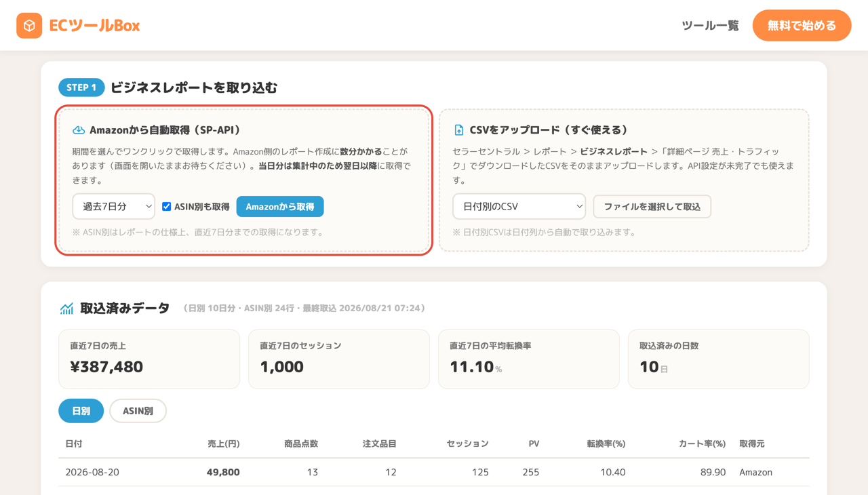Click the PV column header
The height and width of the screenshot is (495, 868).
tap(534, 443)
